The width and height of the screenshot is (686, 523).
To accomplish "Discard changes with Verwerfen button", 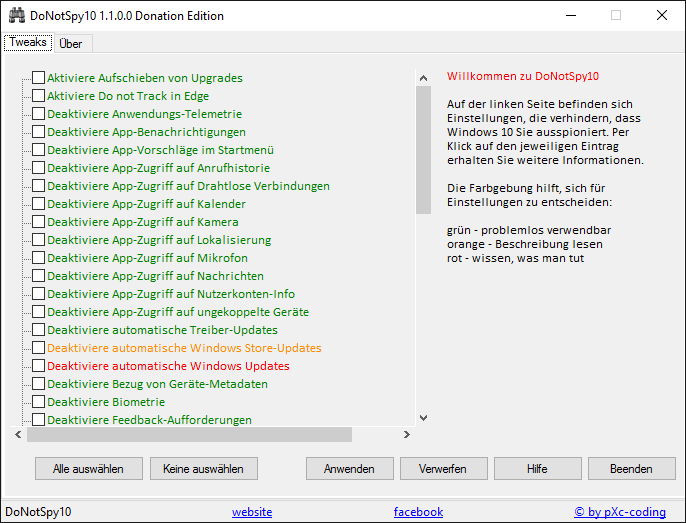I will point(444,469).
